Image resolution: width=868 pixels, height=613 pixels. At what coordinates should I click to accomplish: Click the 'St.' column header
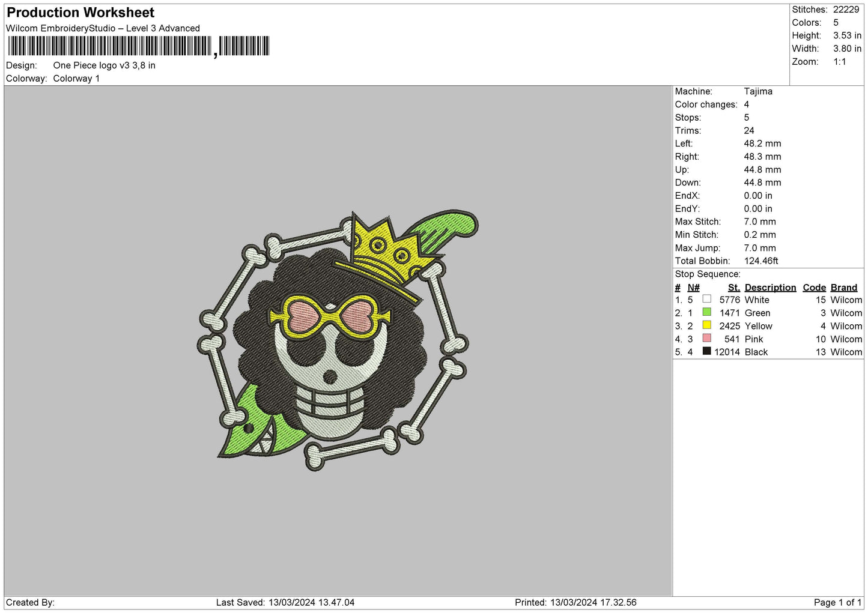tap(733, 288)
